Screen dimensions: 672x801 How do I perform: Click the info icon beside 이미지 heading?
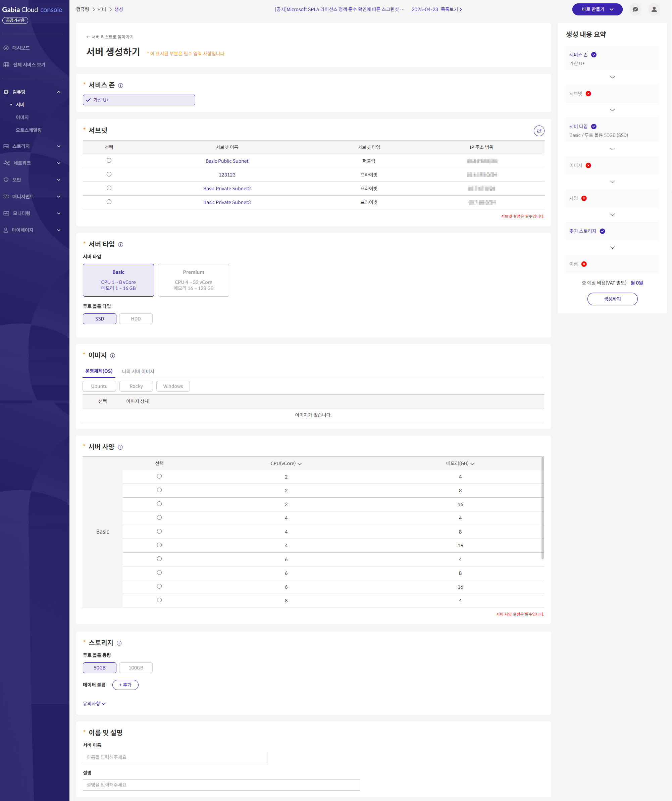point(112,355)
